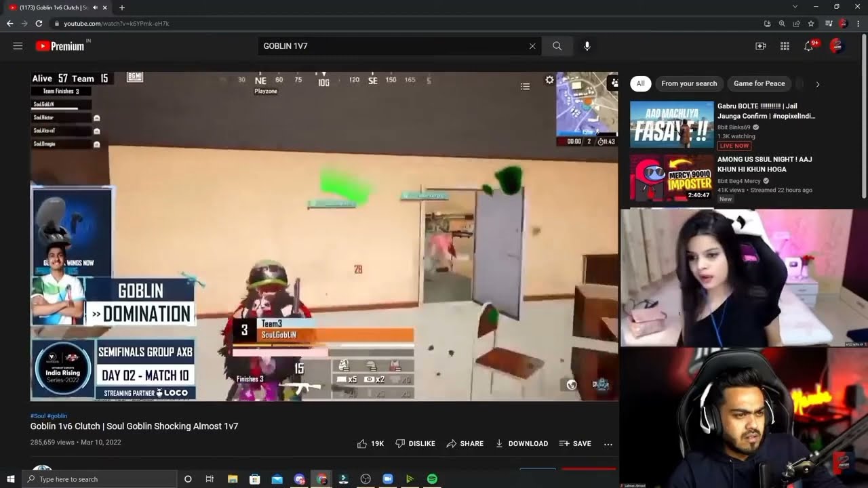
Task: Select the All filter chip
Action: coord(640,83)
